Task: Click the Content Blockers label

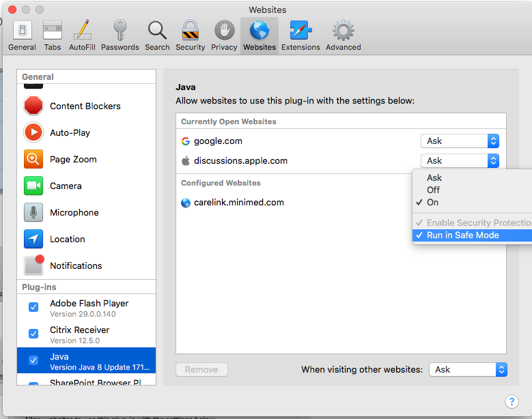Action: coord(85,106)
